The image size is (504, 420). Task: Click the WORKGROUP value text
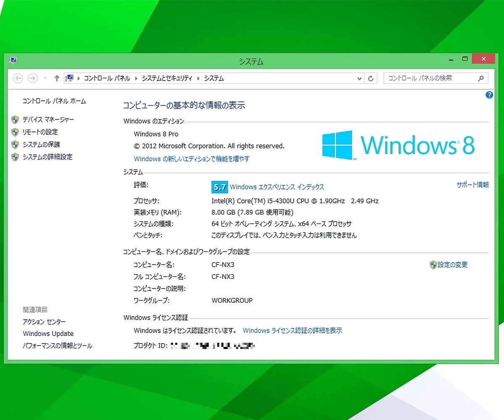point(232,301)
